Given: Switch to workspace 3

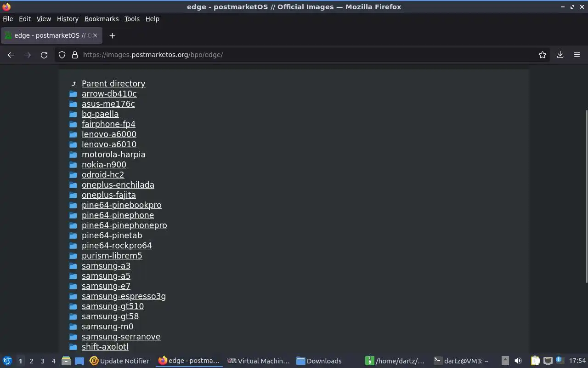Looking at the screenshot, I should click(x=42, y=361).
